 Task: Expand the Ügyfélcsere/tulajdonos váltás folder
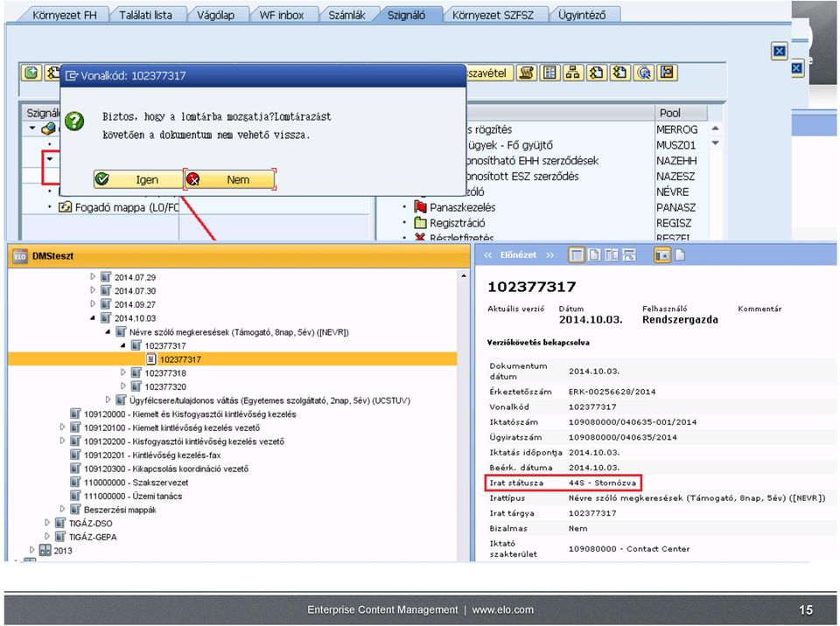(108, 400)
